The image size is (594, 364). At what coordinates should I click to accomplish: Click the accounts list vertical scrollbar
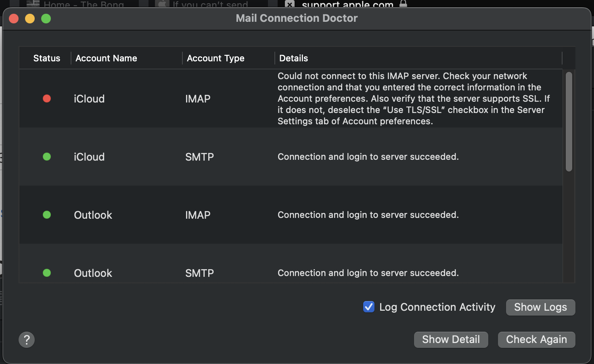569,121
